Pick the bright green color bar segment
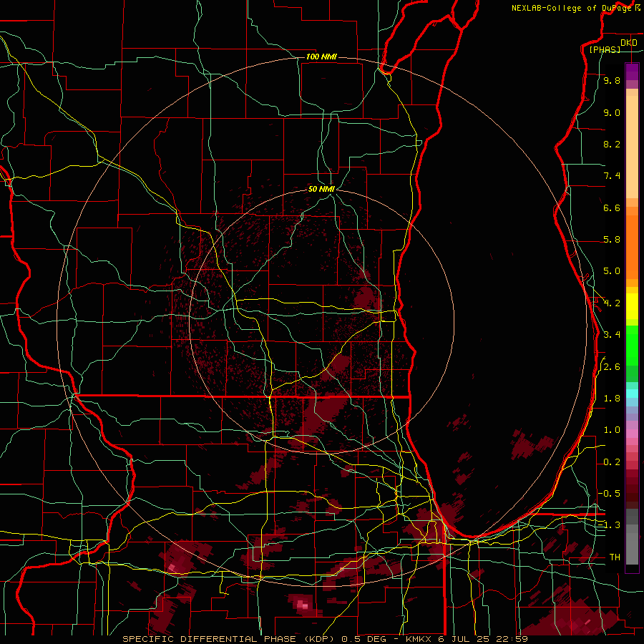Screen dimensions: 644x644 pos(632,346)
